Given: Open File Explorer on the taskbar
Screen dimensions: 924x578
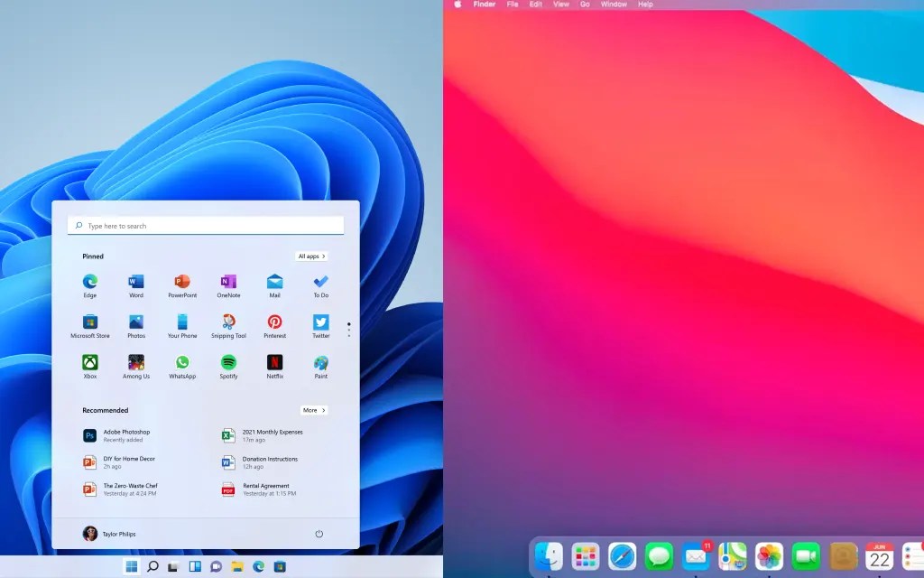Looking at the screenshot, I should [237, 567].
